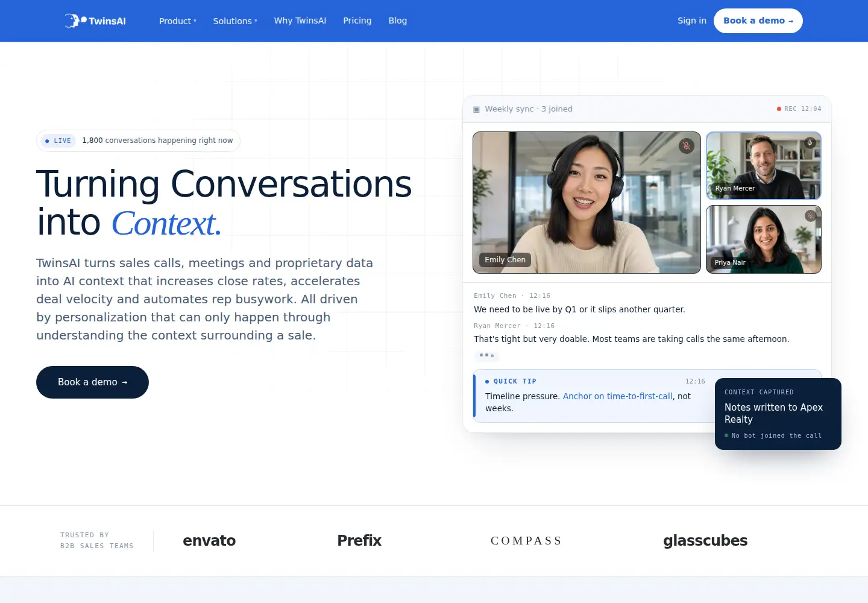Click the 'Weekly sync · 3 joined' title

pos(529,109)
